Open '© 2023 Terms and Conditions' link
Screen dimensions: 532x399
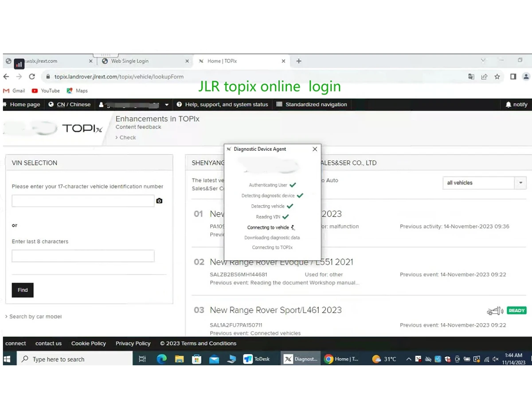point(198,344)
